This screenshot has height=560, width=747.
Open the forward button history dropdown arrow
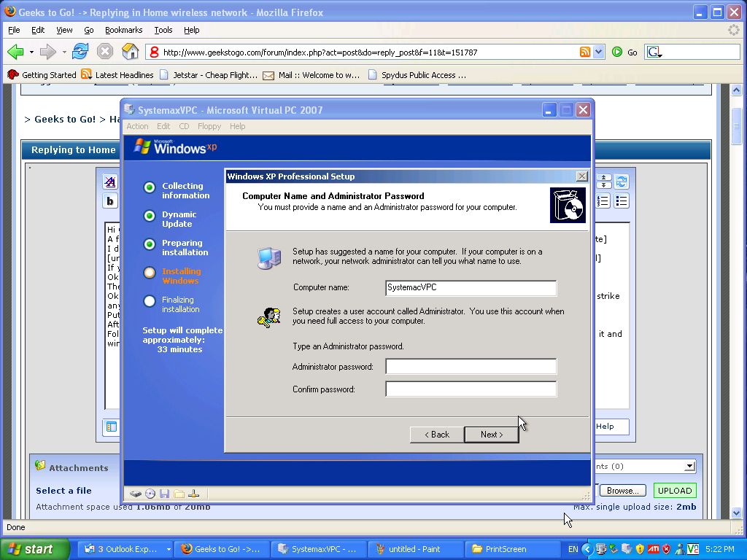coord(64,52)
